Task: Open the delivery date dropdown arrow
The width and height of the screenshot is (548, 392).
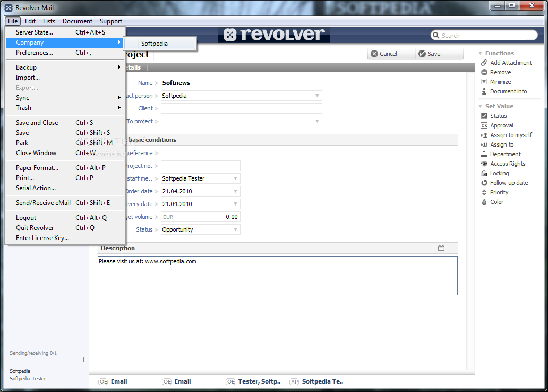Action: pyautogui.click(x=235, y=204)
